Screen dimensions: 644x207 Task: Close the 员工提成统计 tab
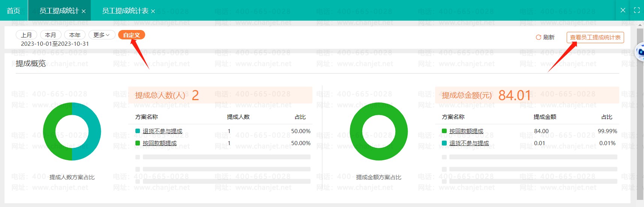(84, 11)
